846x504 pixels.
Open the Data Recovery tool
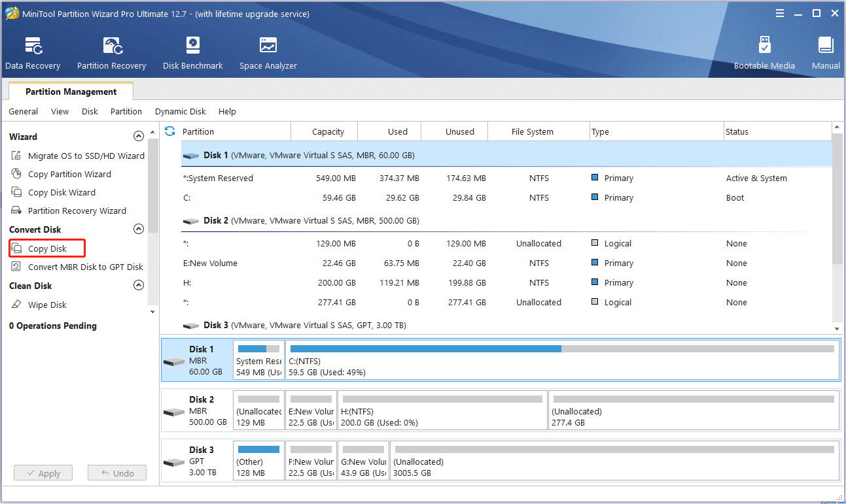[x=33, y=54]
